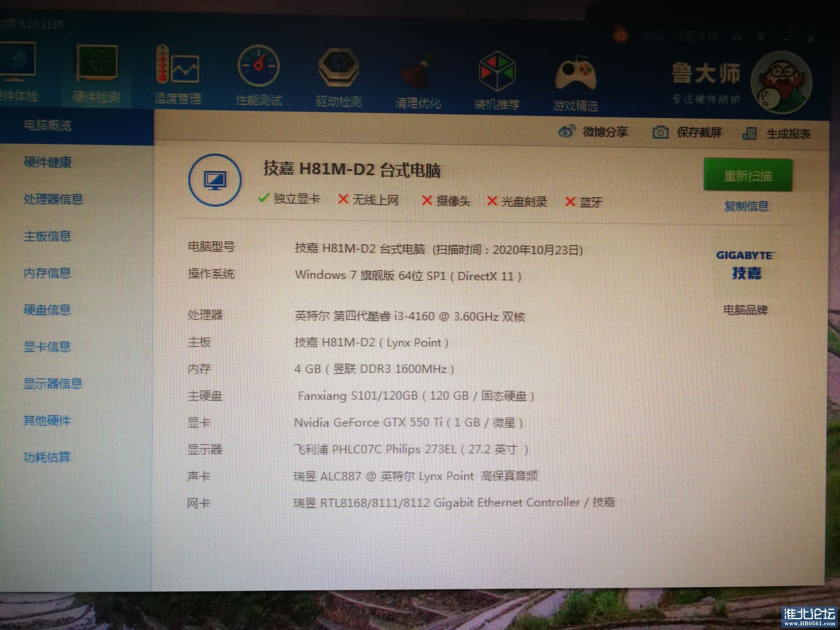Click GPU value Nvidia GeForce GTX 550 Ti

pyautogui.click(x=408, y=422)
